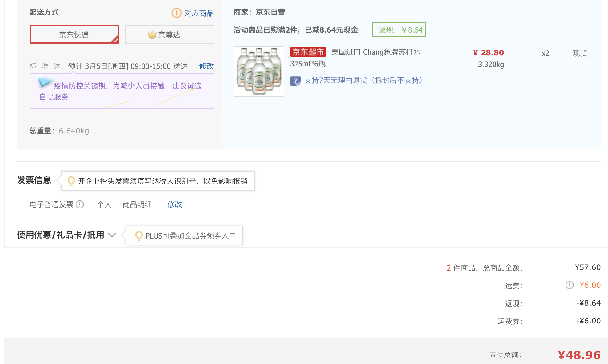Click 修改 in the invoice info row
The image size is (608, 364).
coord(174,204)
